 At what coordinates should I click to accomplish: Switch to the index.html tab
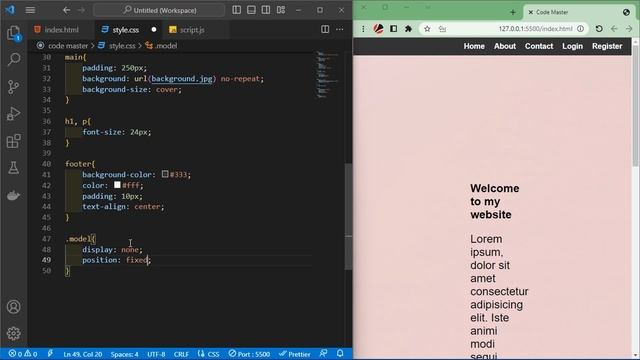coord(61,30)
